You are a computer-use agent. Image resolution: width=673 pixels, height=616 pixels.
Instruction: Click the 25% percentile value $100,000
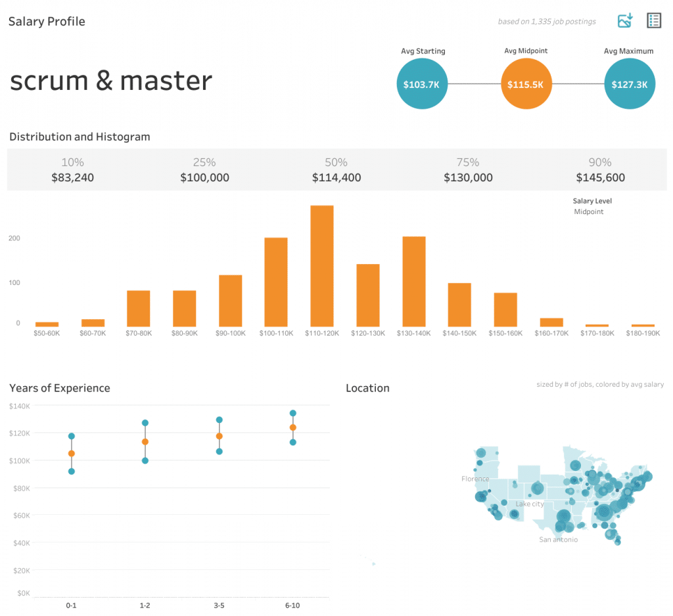click(x=205, y=177)
